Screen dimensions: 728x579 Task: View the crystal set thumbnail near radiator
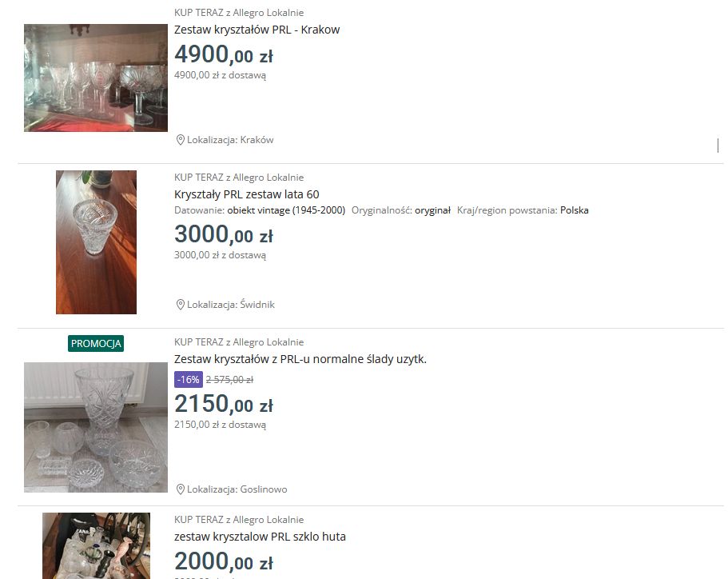(x=96, y=428)
